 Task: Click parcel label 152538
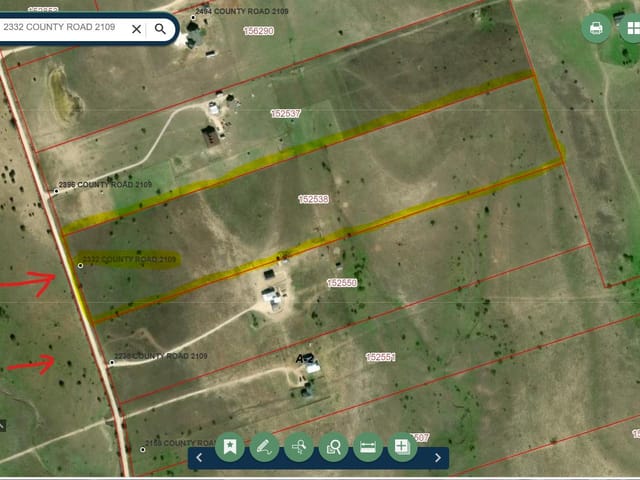[313, 199]
